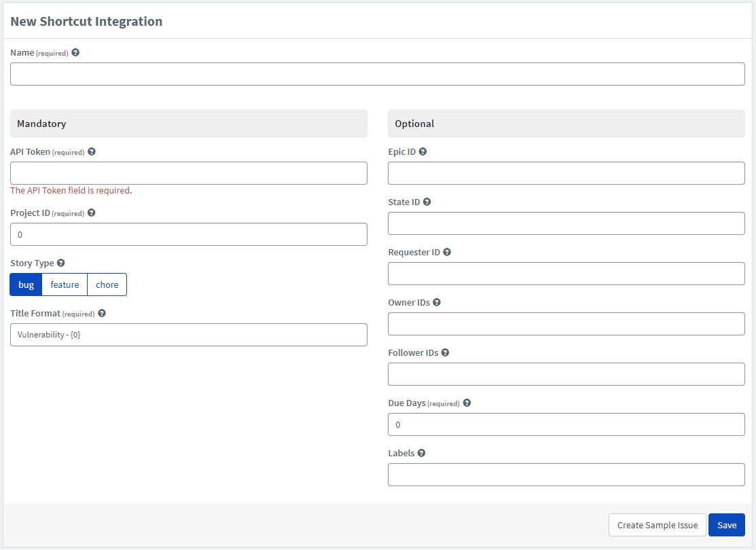Image resolution: width=756 pixels, height=550 pixels.
Task: Click help icon beside Requester ID
Action: [447, 252]
